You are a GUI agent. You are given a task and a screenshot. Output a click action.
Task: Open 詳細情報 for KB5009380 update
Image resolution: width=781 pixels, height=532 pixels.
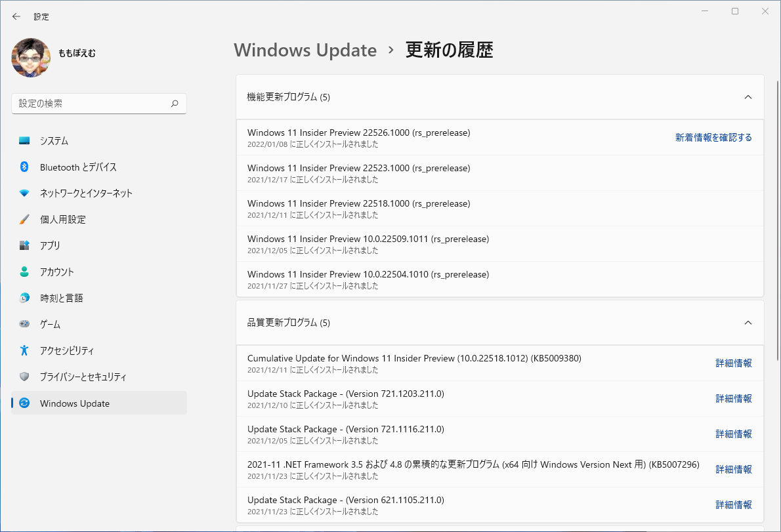point(734,363)
